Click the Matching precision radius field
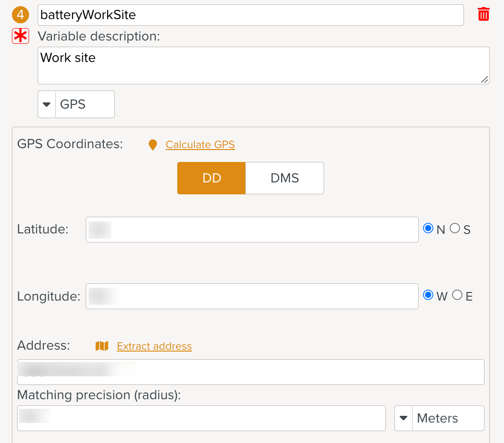 coord(201,418)
